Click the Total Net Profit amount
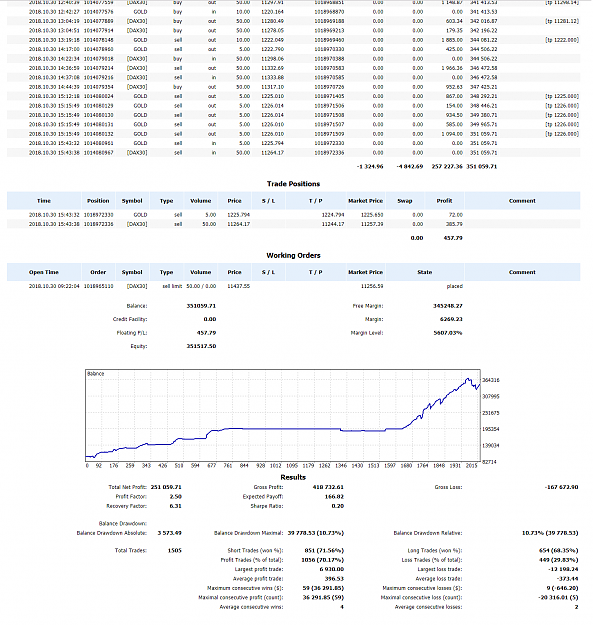Image resolution: width=593 pixels, height=625 pixels. pyautogui.click(x=166, y=487)
